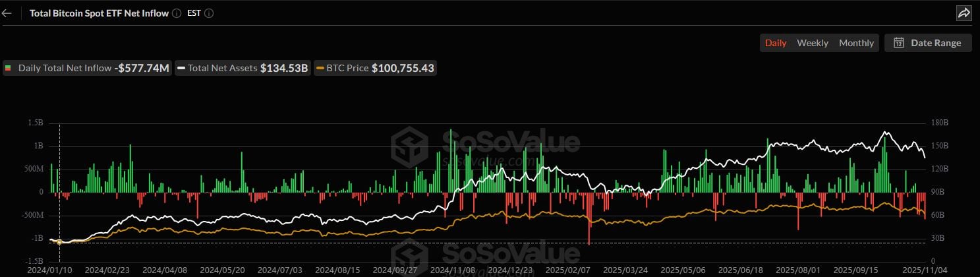Click the 2024/08/15 x-axis date label
The height and width of the screenshot is (277, 980).
(337, 270)
